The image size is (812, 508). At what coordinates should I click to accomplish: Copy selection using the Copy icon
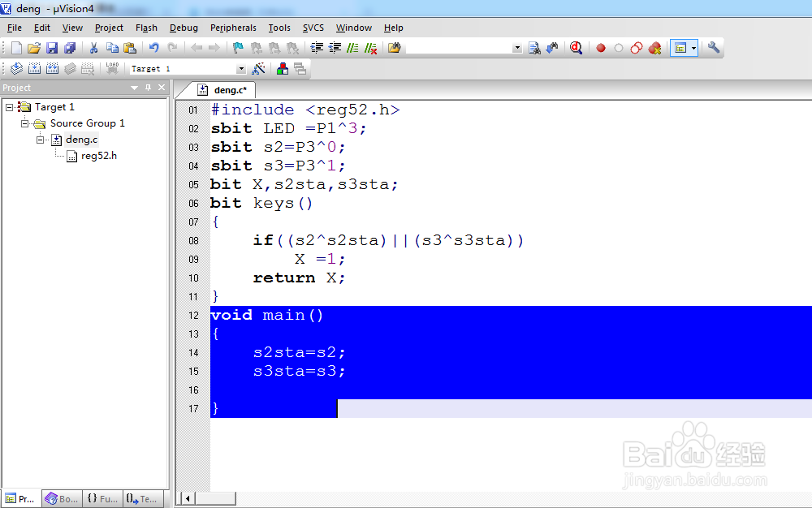(112, 48)
